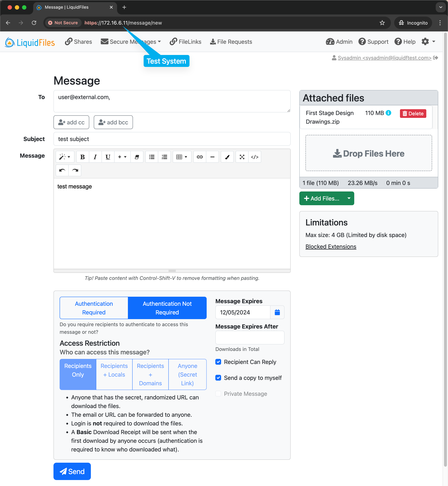Apply italic formatting

click(x=95, y=157)
